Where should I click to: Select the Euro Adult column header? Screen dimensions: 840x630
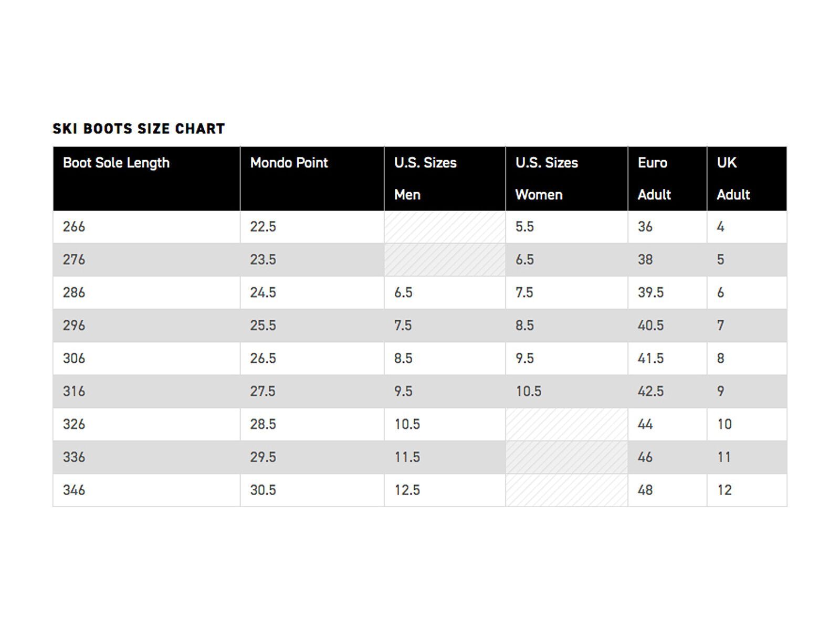coord(654,178)
